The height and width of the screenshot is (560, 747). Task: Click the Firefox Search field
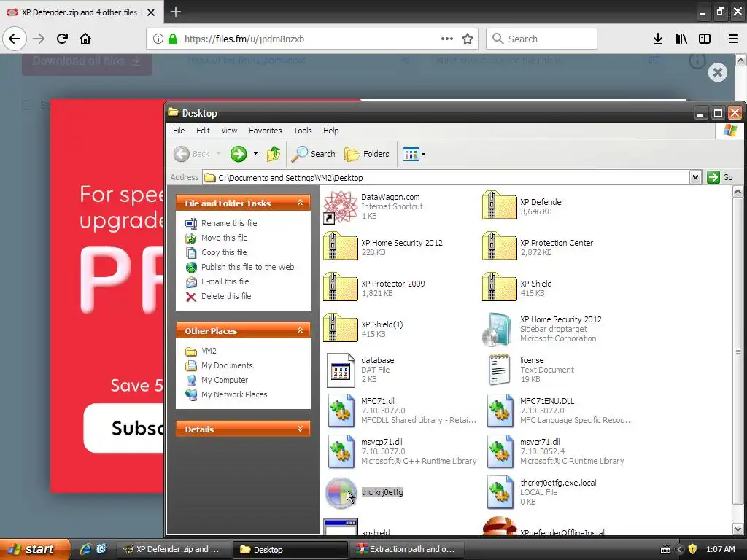(542, 39)
